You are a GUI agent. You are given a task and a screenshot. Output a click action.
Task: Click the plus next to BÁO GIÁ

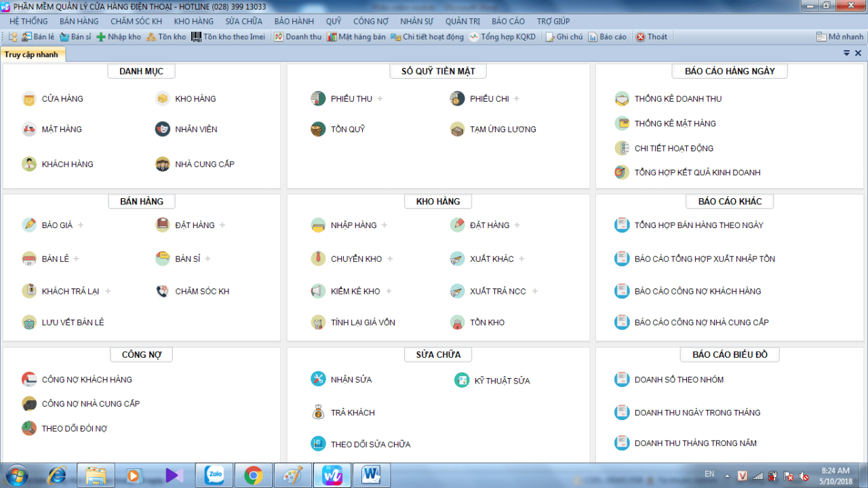(81, 225)
